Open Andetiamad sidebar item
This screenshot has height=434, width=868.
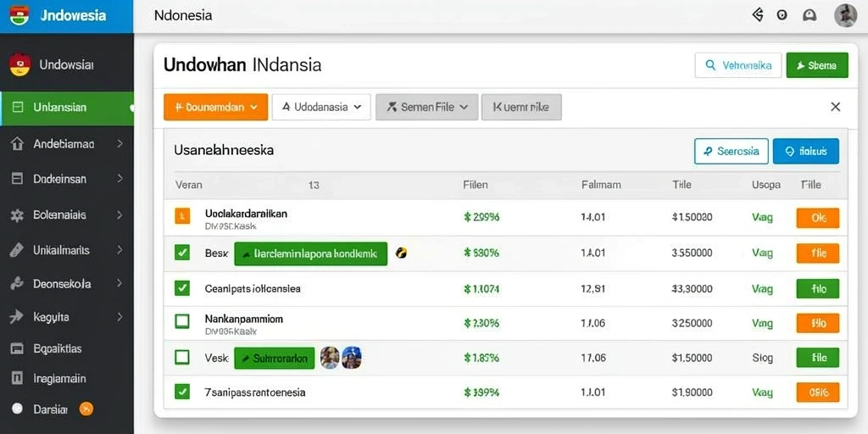coord(67,144)
